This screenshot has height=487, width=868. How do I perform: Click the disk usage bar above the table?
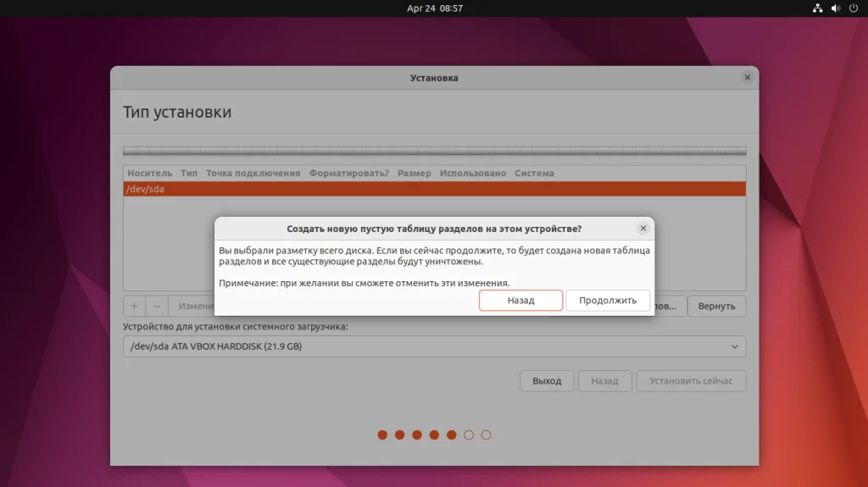click(x=435, y=151)
